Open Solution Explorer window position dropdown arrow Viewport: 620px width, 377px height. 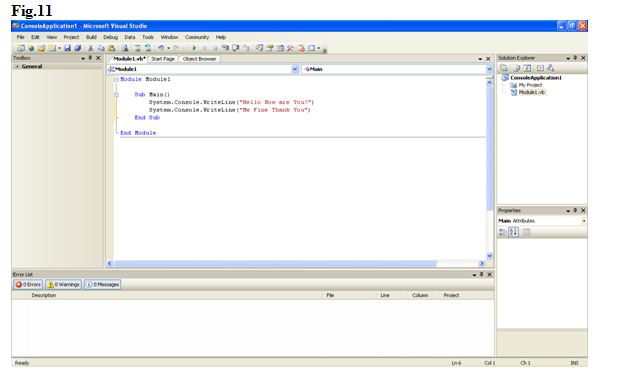[x=568, y=58]
